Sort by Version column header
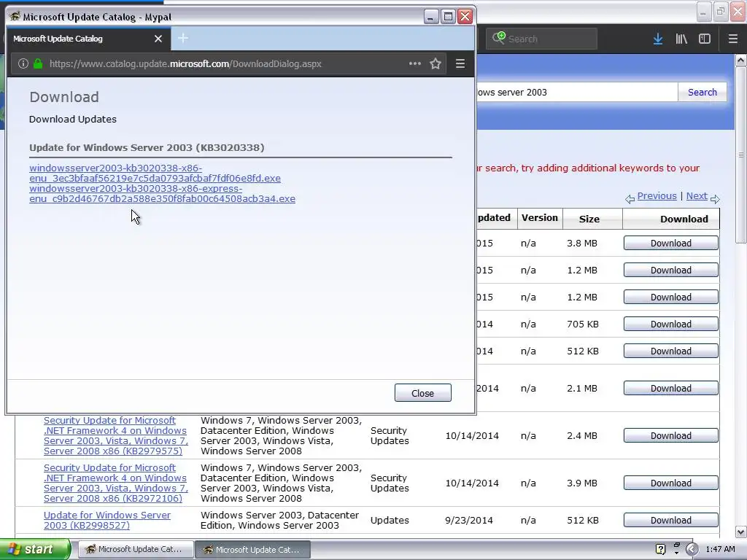Screen dimensions: 747x560 point(539,217)
